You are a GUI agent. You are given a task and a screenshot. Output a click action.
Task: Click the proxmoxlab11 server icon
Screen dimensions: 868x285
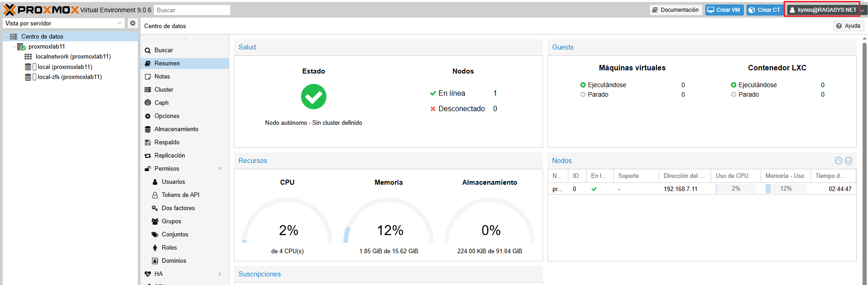(x=21, y=47)
